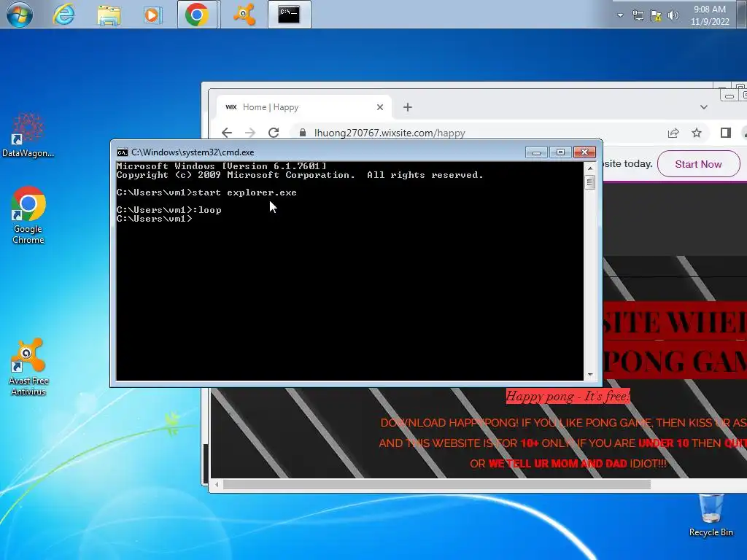Open Windows Explorer folder taskbar icon
The image size is (747, 560).
(x=109, y=15)
